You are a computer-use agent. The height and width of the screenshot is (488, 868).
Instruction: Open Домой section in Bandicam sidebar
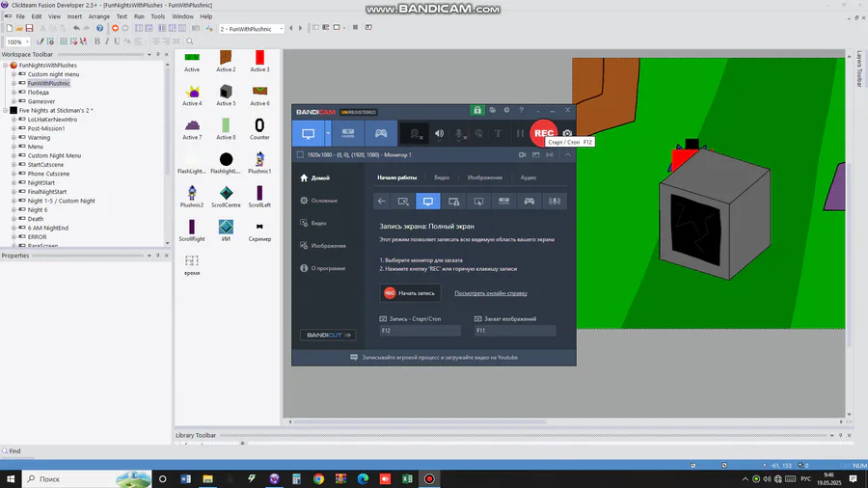click(315, 177)
